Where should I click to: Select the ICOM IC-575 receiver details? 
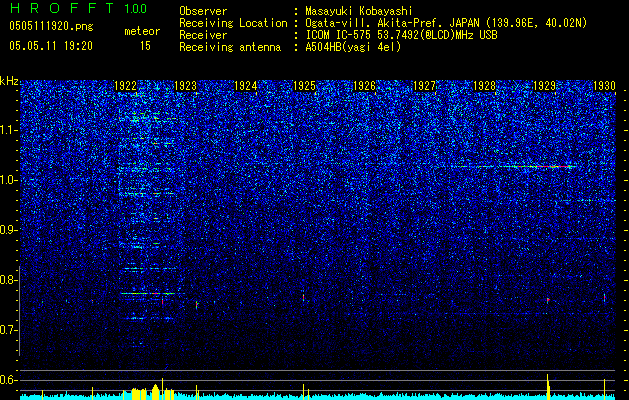click(x=401, y=35)
